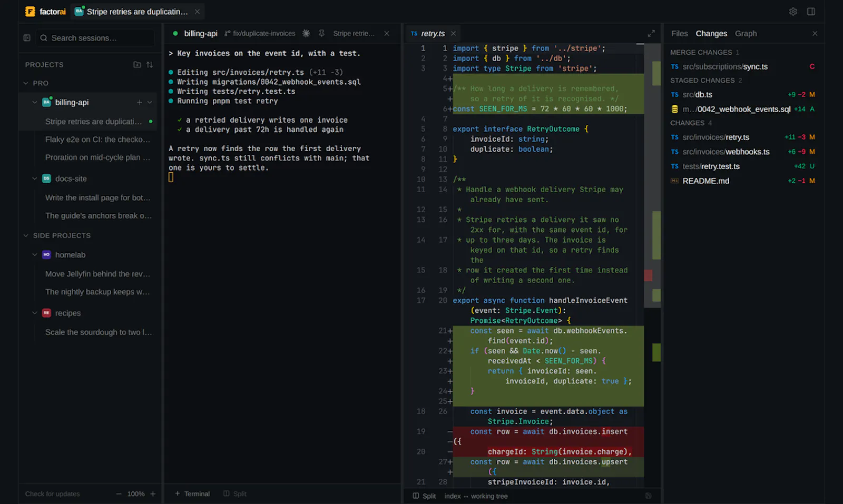843x504 pixels.
Task: Toggle Split view in diff footer
Action: (x=424, y=496)
